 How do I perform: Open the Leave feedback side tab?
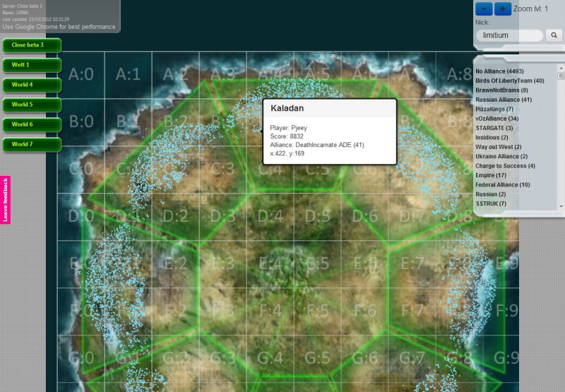(x=5, y=200)
